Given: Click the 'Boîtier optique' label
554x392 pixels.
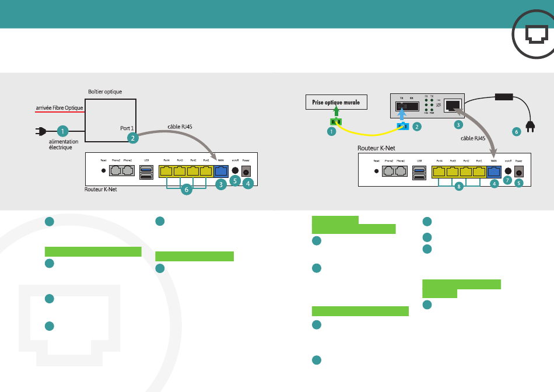Looking at the screenshot, I should coord(105,92).
